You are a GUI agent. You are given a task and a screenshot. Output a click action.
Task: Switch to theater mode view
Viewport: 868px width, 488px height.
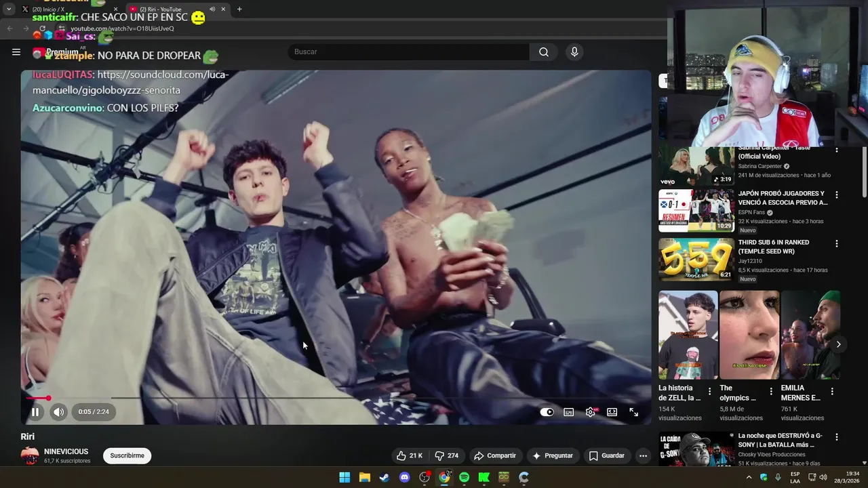612,411
